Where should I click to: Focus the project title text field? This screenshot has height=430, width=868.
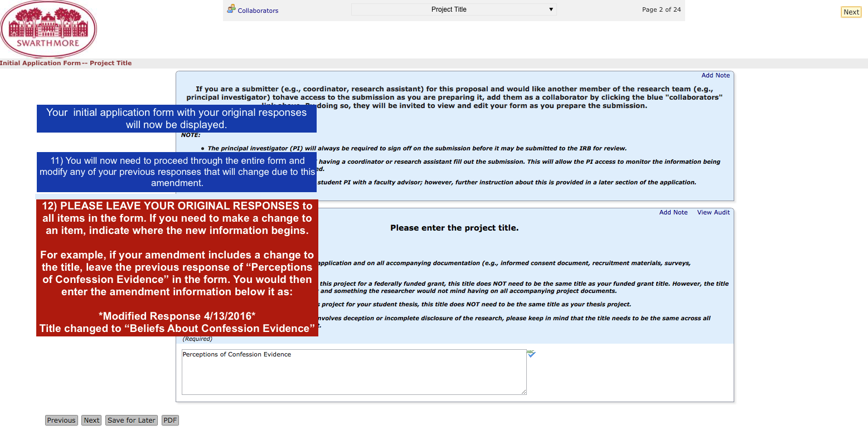(354, 372)
